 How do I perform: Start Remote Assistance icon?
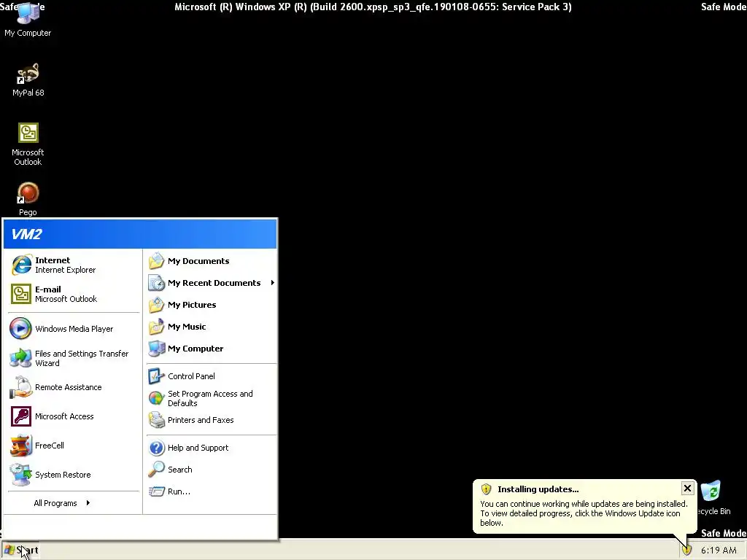click(x=20, y=387)
